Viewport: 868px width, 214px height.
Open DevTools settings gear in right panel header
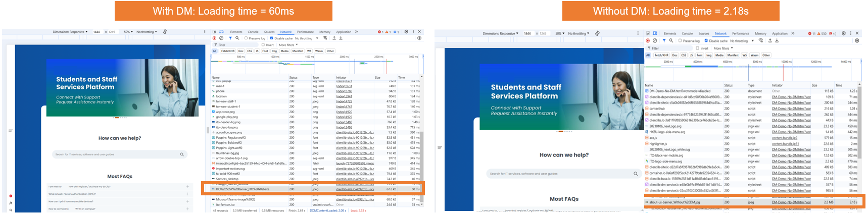(x=844, y=33)
